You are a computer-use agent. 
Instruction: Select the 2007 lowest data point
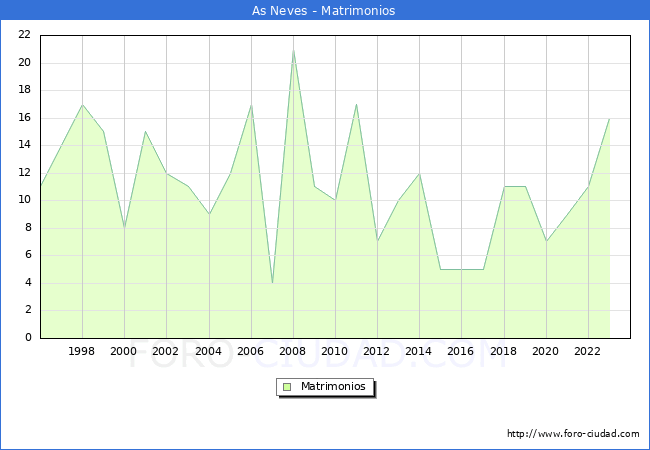(x=272, y=283)
